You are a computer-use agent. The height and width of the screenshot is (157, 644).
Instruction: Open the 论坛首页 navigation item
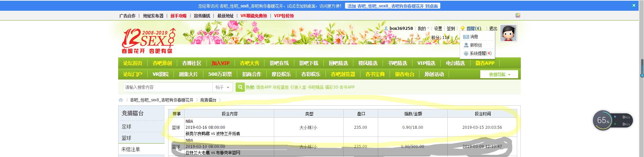pos(133,63)
